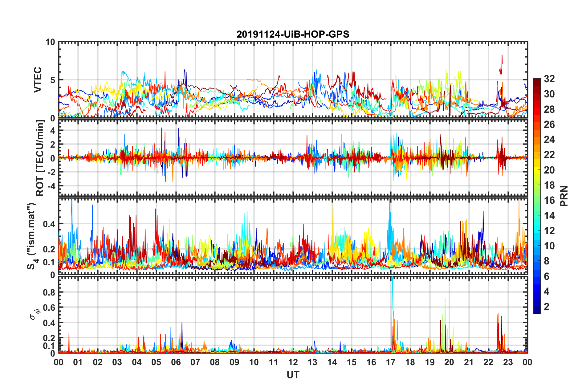Viewport: 586px width, 392px height.
Task: Click the PRN colorbar label
Action: click(x=564, y=196)
